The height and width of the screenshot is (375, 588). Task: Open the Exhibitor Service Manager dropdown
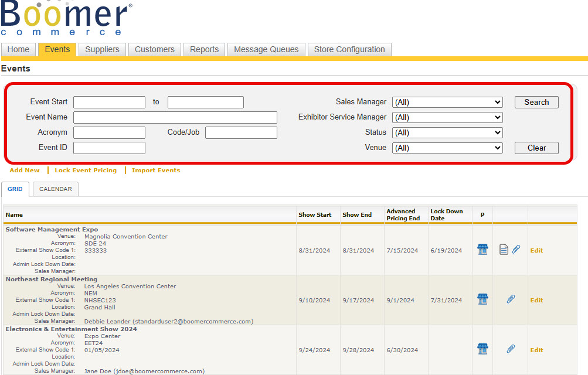tap(447, 117)
